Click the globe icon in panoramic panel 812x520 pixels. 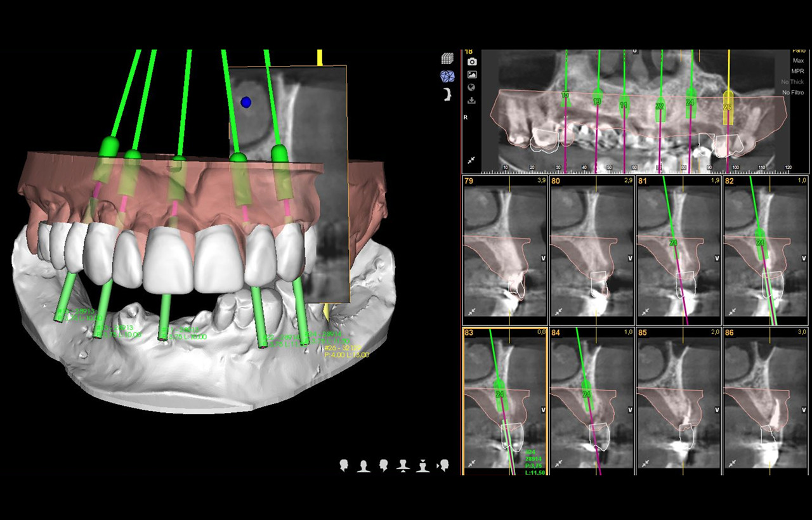(472, 88)
